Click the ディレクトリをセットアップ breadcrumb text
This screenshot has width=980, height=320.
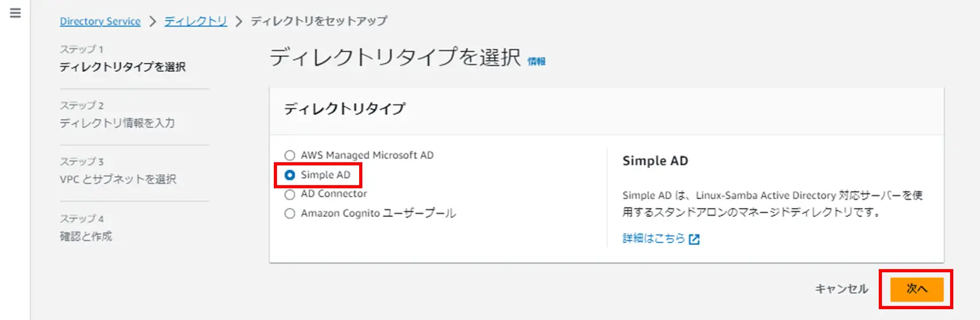coord(318,21)
